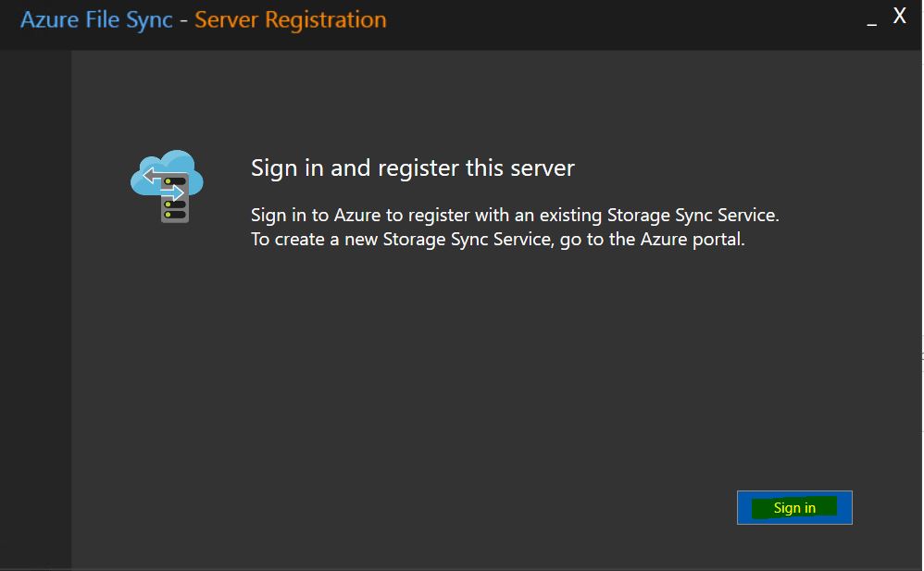The height and width of the screenshot is (571, 924).
Task: Click the Sign in and register this server heading
Action: click(x=413, y=168)
